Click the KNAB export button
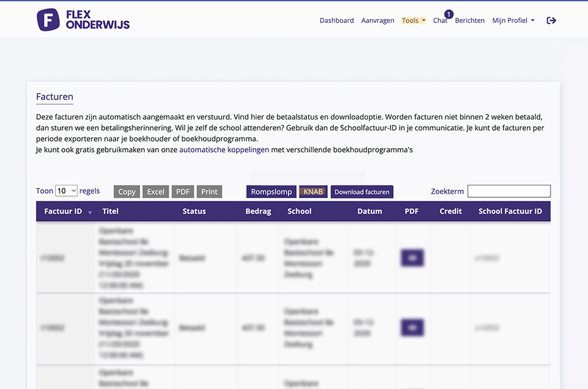The height and width of the screenshot is (389, 588). click(313, 192)
